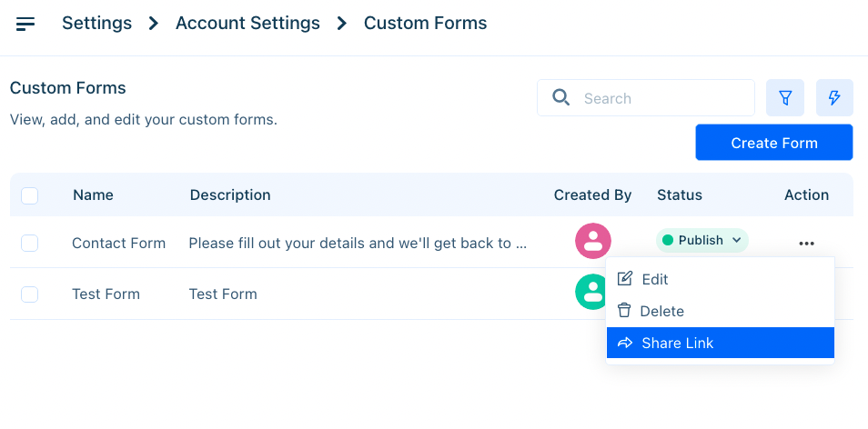The width and height of the screenshot is (868, 429).
Task: Click the search magnifier icon
Action: (560, 98)
